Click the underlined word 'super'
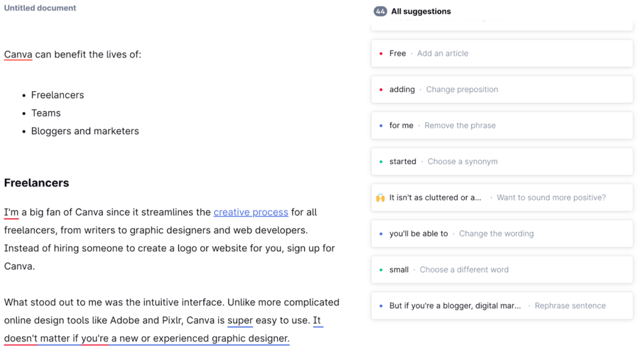Image resolution: width=642 pixels, height=364 pixels. coord(240,321)
